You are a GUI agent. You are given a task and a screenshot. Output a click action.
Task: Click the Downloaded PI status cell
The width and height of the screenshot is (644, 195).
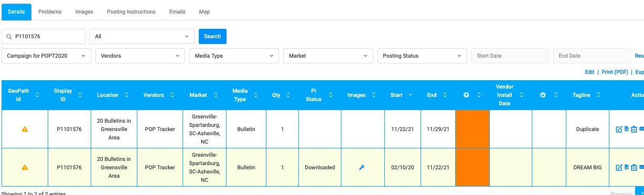pyautogui.click(x=320, y=167)
